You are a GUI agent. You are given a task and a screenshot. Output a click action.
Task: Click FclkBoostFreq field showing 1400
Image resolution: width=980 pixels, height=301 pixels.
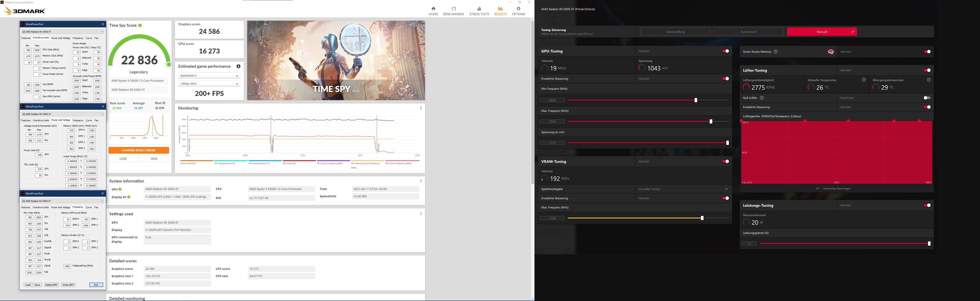67,266
